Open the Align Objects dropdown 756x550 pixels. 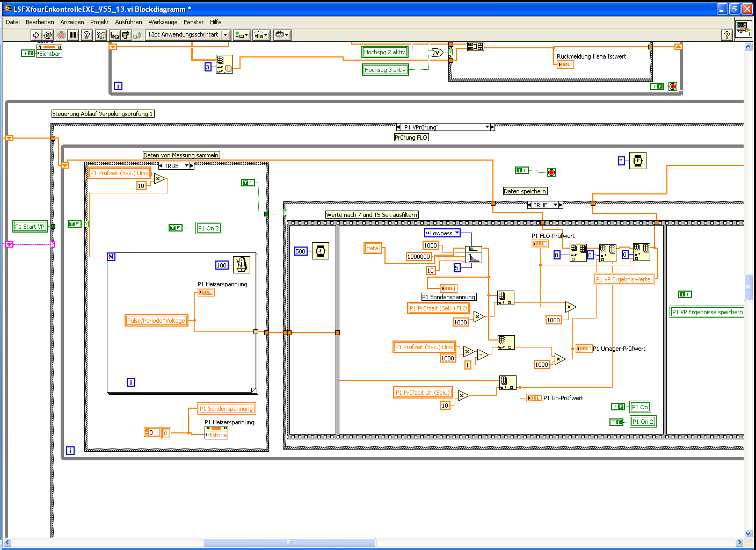pos(242,35)
